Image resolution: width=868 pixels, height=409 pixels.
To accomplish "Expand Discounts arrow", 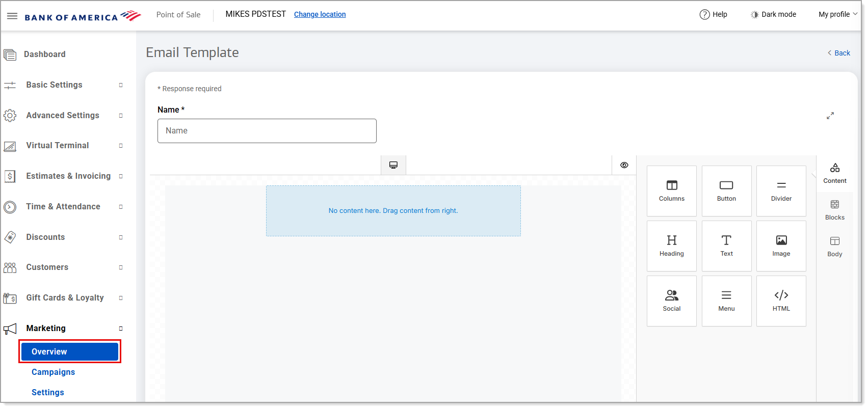I will [121, 237].
